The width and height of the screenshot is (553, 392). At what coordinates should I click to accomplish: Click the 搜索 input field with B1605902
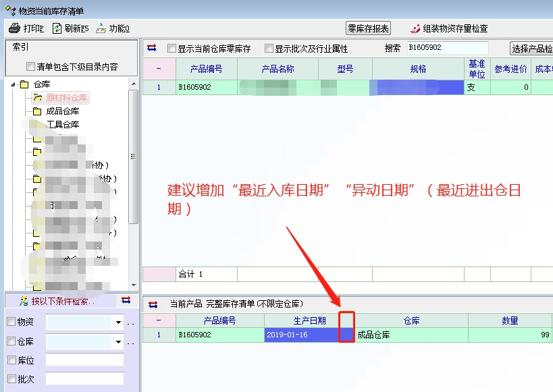(x=446, y=48)
